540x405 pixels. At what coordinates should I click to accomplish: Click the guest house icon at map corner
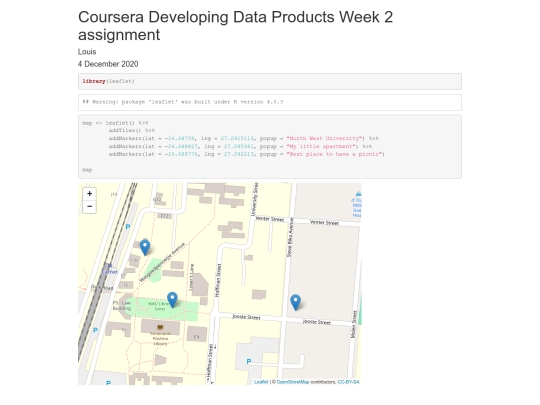[x=359, y=194]
